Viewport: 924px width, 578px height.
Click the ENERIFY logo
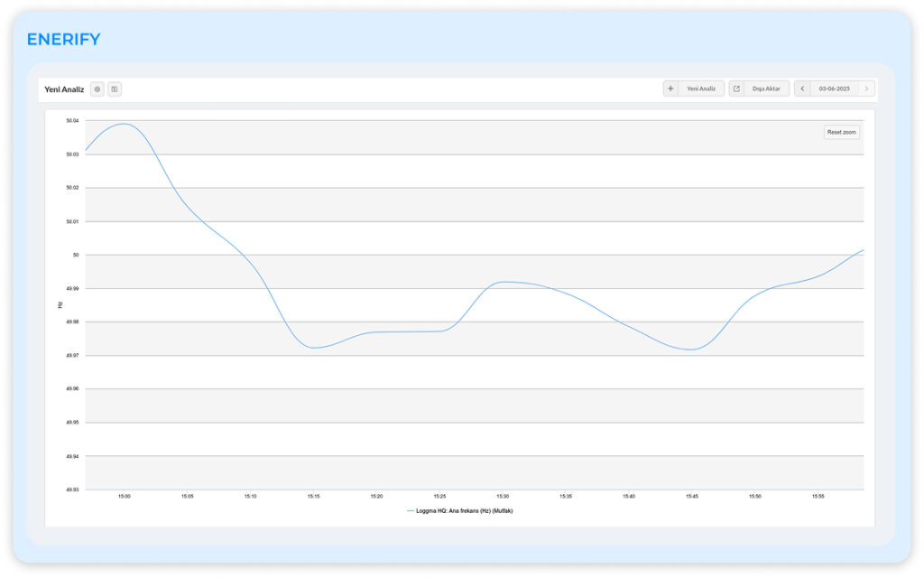[63, 40]
